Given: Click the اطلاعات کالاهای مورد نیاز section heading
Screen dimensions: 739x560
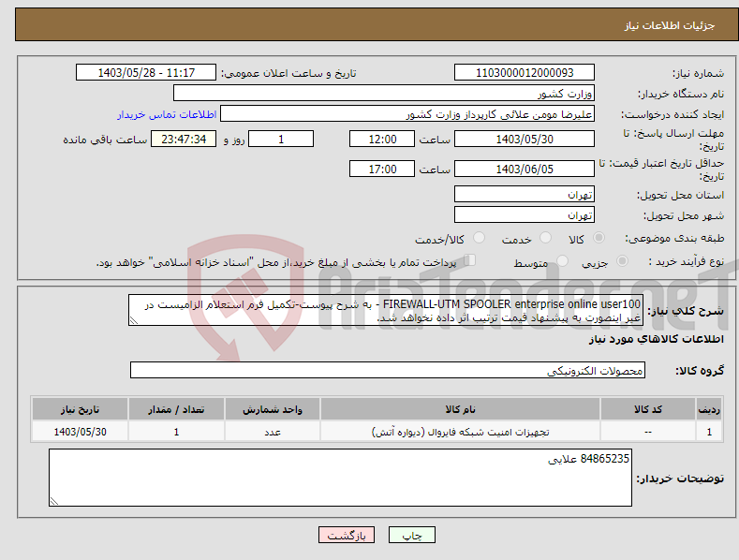Looking at the screenshot, I should point(656,339).
